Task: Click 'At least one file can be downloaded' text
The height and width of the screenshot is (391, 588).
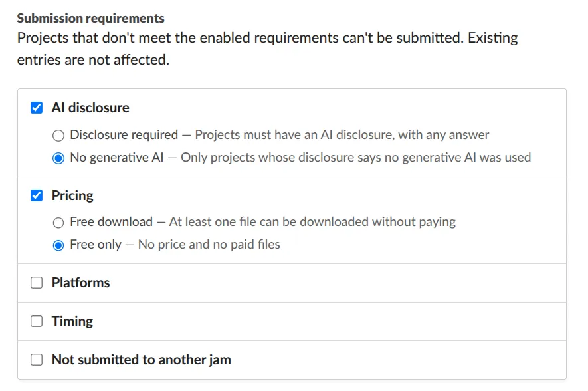Action: tap(312, 222)
